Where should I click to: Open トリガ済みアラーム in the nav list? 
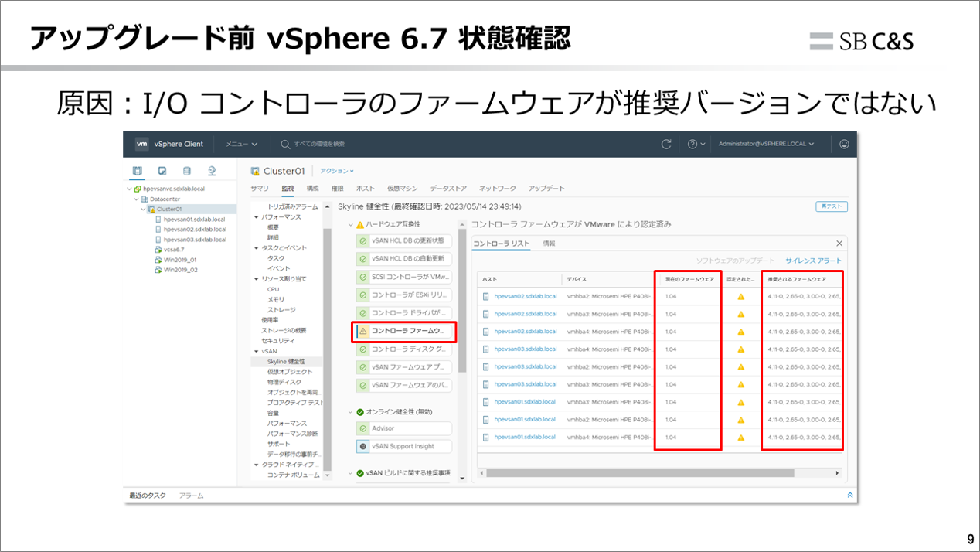tap(292, 207)
